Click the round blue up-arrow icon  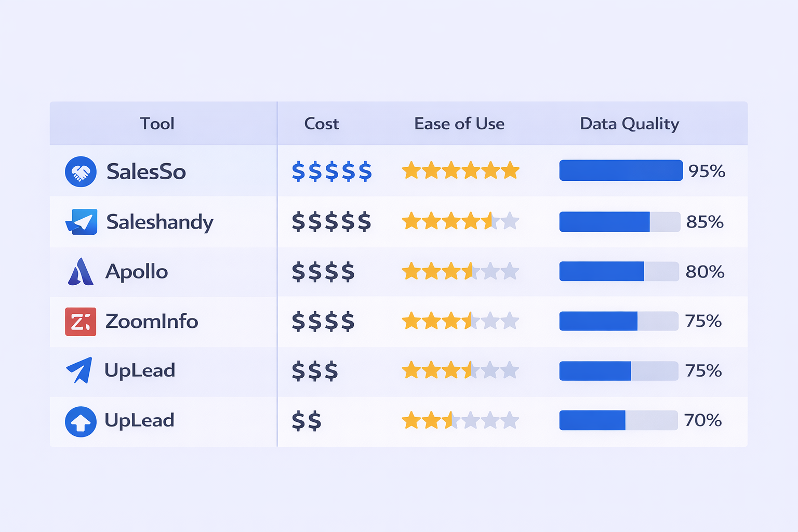(x=81, y=421)
